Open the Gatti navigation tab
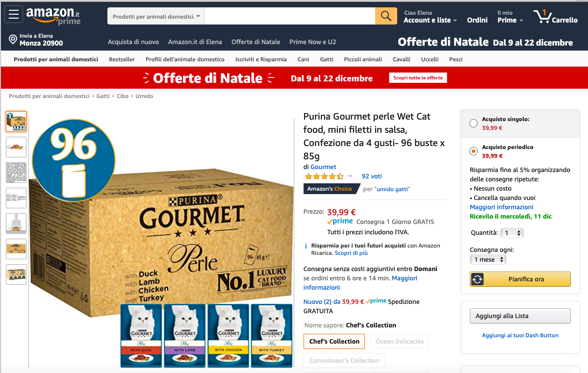 coord(326,59)
